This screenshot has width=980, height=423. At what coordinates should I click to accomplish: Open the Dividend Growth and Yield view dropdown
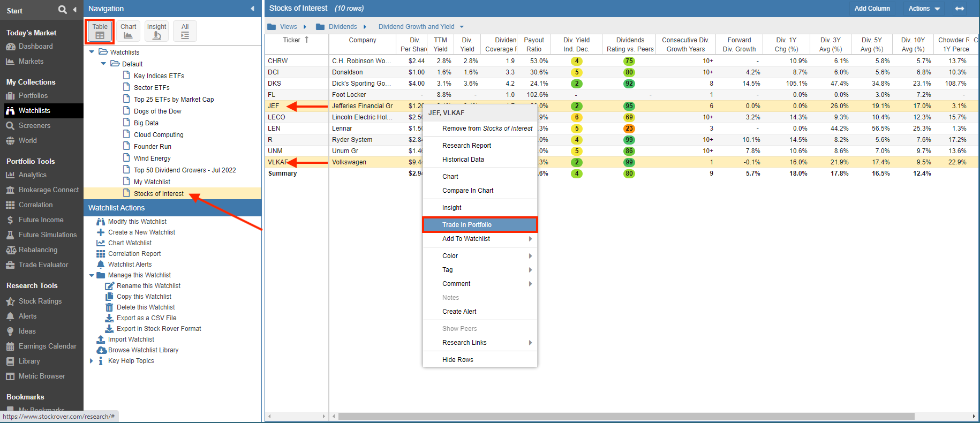[x=462, y=27]
